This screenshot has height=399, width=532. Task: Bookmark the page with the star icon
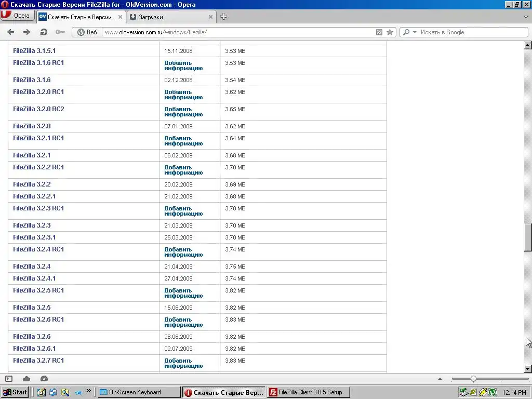click(x=390, y=32)
